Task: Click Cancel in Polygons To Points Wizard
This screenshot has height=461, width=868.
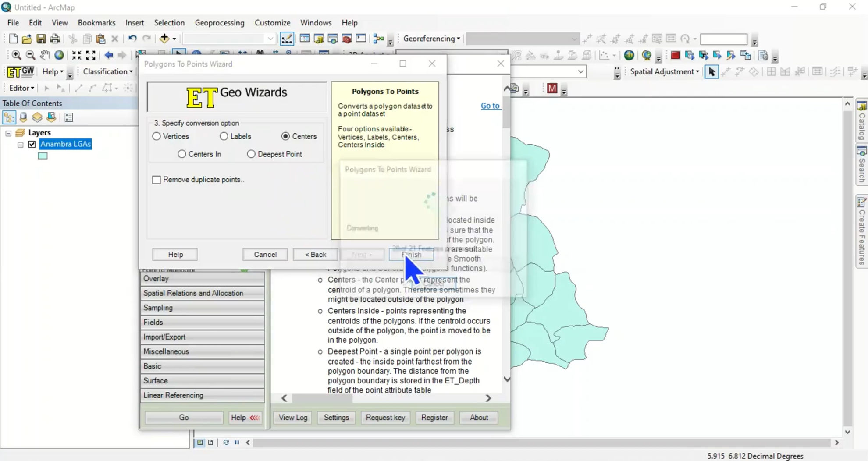Action: click(265, 255)
